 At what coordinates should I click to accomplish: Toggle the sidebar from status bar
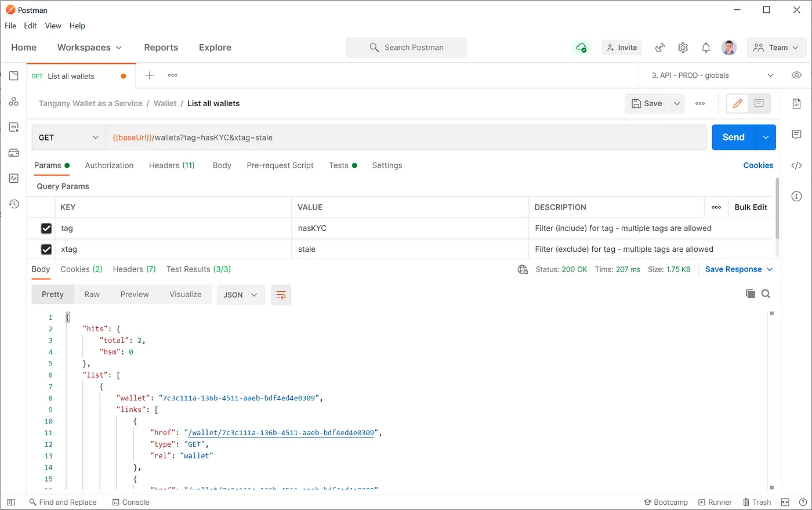[11, 502]
